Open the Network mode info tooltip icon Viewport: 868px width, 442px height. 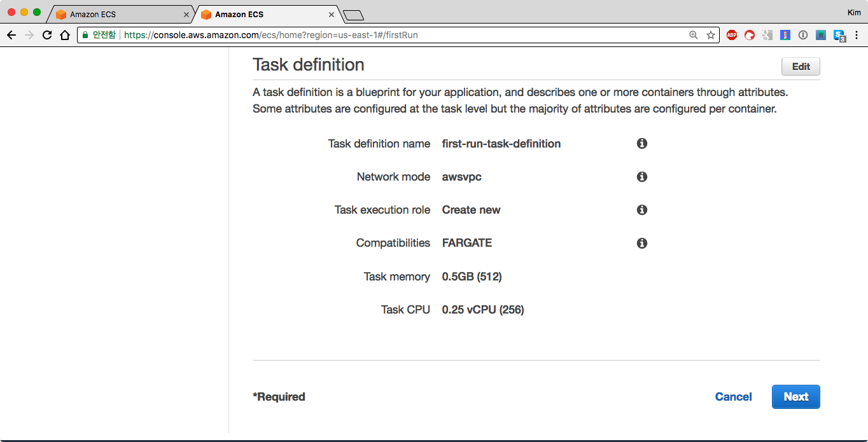tap(642, 177)
